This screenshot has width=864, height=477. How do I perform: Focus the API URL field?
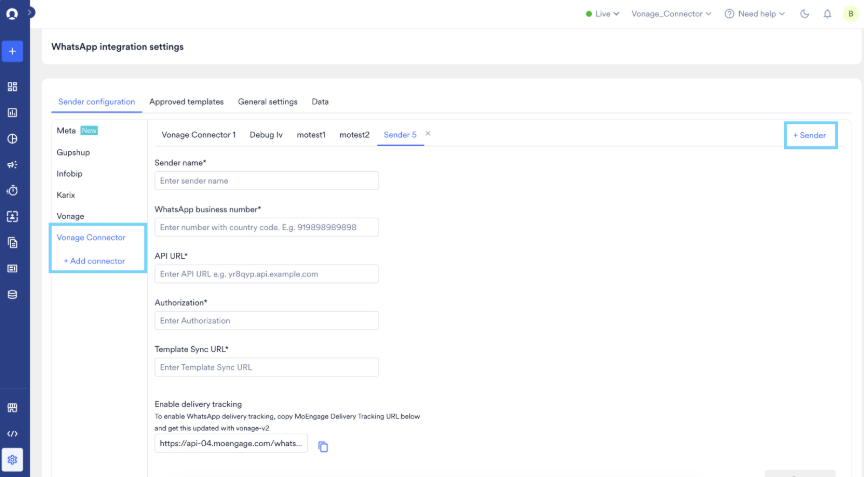coord(267,274)
